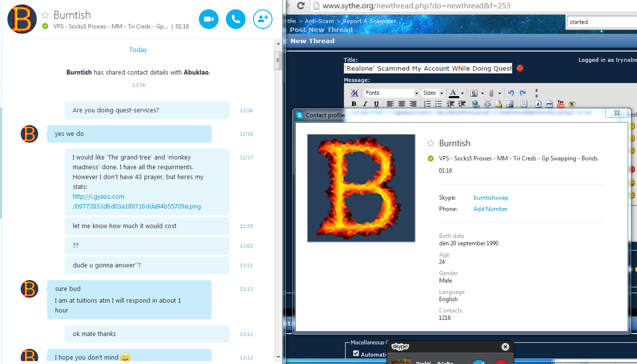Viewport: 637px width, 364px height.
Task: Expand the font color picker arrow
Action: click(462, 93)
